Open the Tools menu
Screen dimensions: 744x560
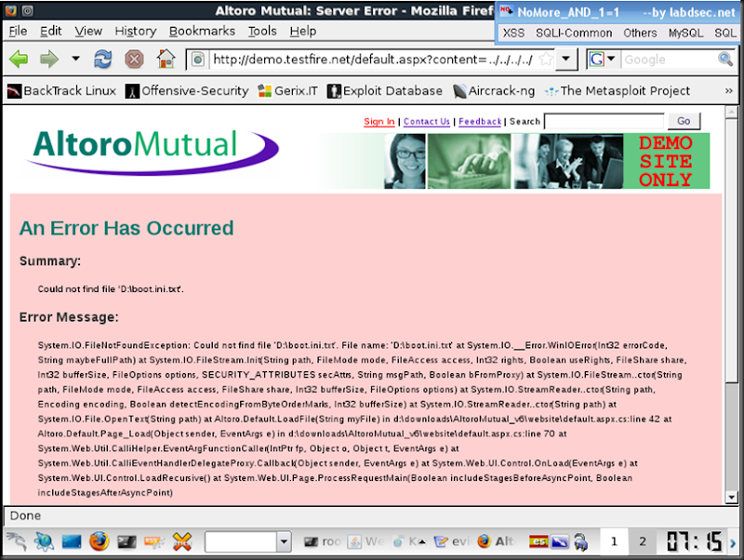[x=262, y=32]
